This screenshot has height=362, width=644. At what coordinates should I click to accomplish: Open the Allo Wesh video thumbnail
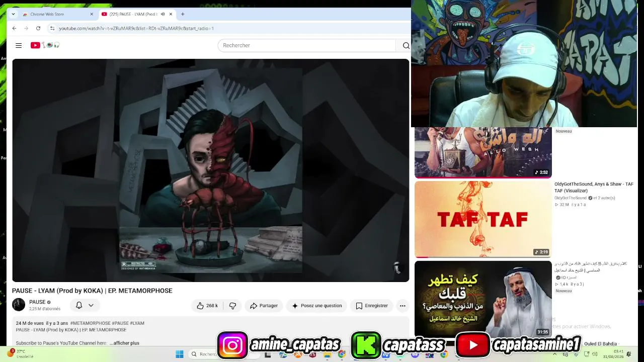483,152
